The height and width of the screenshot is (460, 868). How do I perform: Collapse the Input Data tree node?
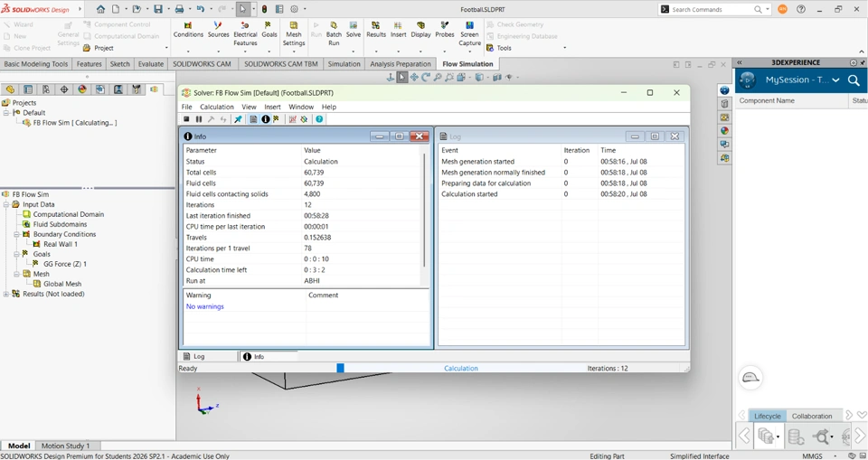tap(6, 204)
